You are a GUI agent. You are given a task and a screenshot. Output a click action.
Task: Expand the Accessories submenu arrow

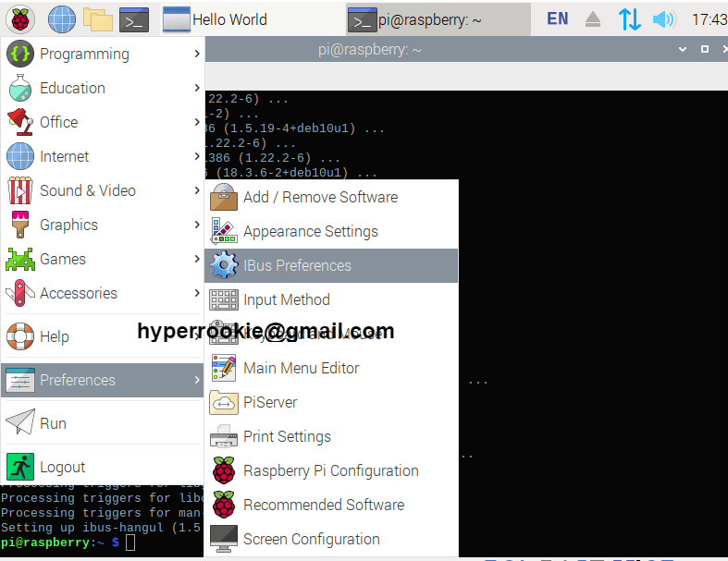tap(197, 293)
